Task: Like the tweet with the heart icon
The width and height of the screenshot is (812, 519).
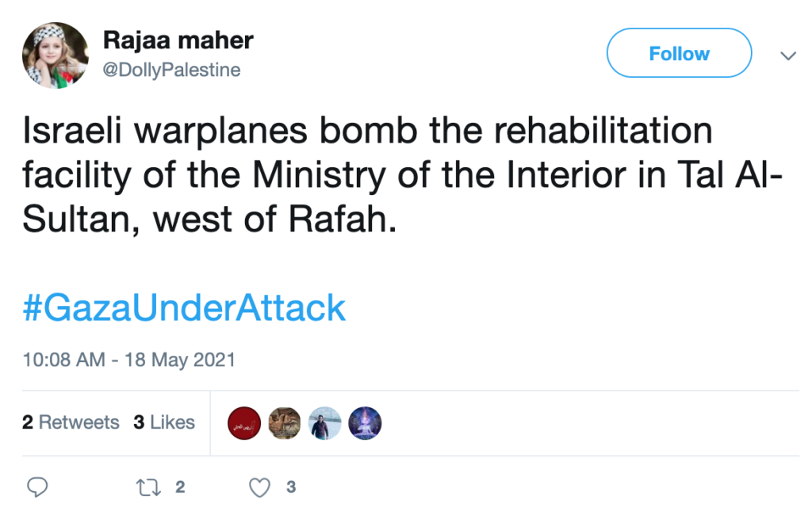Action: click(260, 487)
